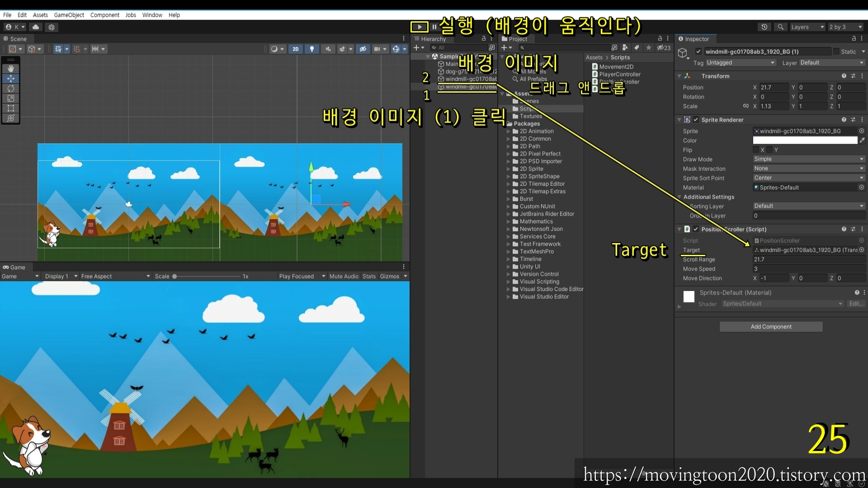The height and width of the screenshot is (488, 868).
Task: Toggle 2D view mode in Scene
Action: [295, 49]
